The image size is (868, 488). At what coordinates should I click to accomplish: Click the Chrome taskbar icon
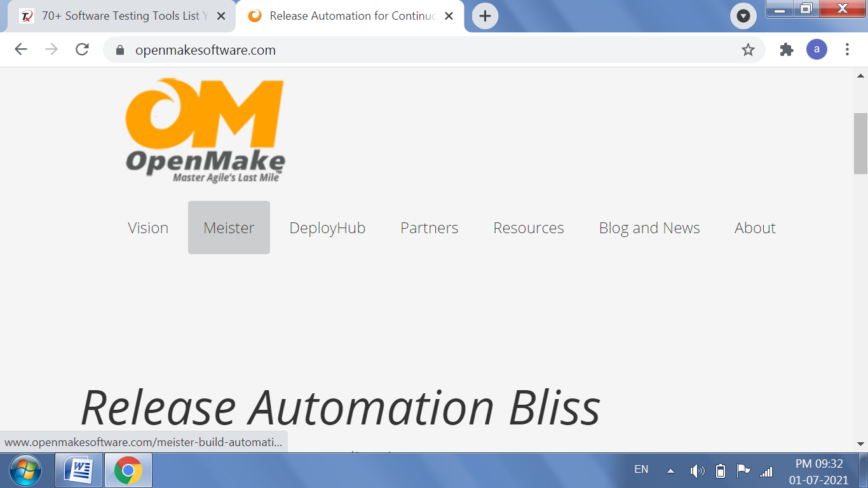click(128, 470)
